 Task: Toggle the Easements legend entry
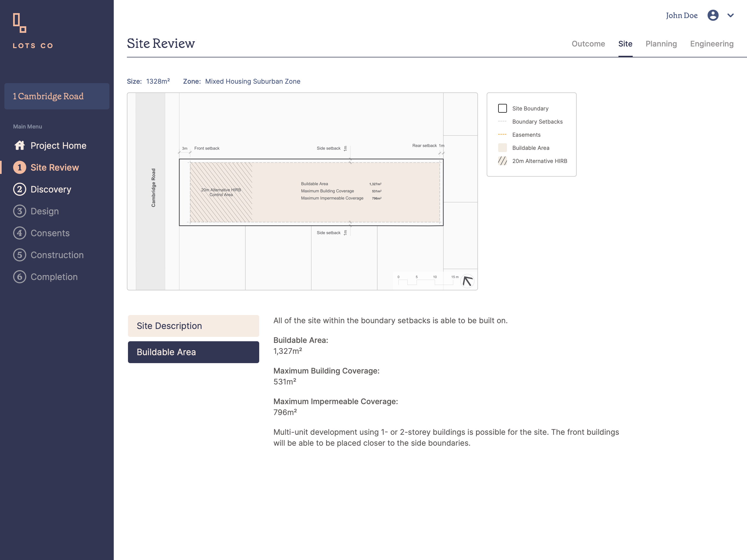click(526, 135)
